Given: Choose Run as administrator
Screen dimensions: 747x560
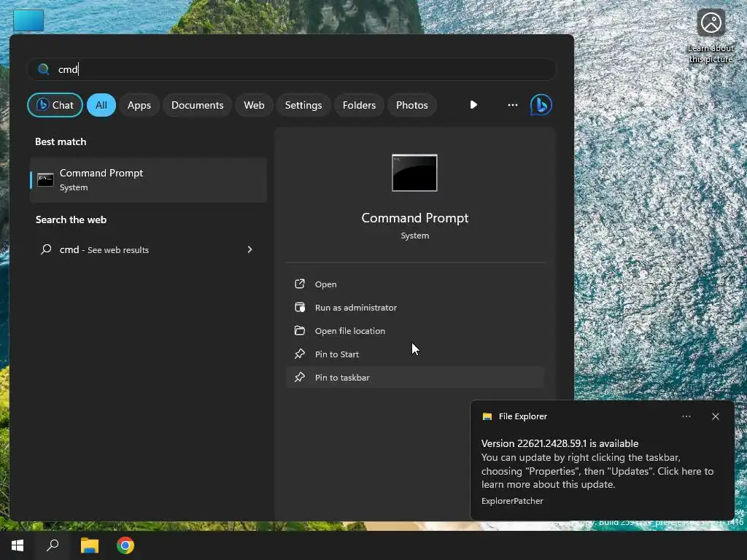Looking at the screenshot, I should coord(414,308).
